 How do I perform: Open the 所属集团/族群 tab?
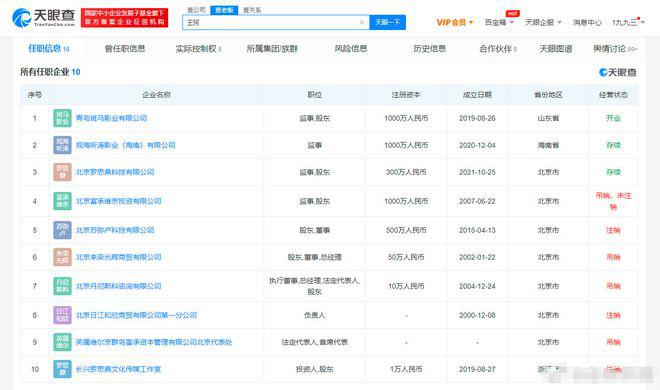(272, 49)
